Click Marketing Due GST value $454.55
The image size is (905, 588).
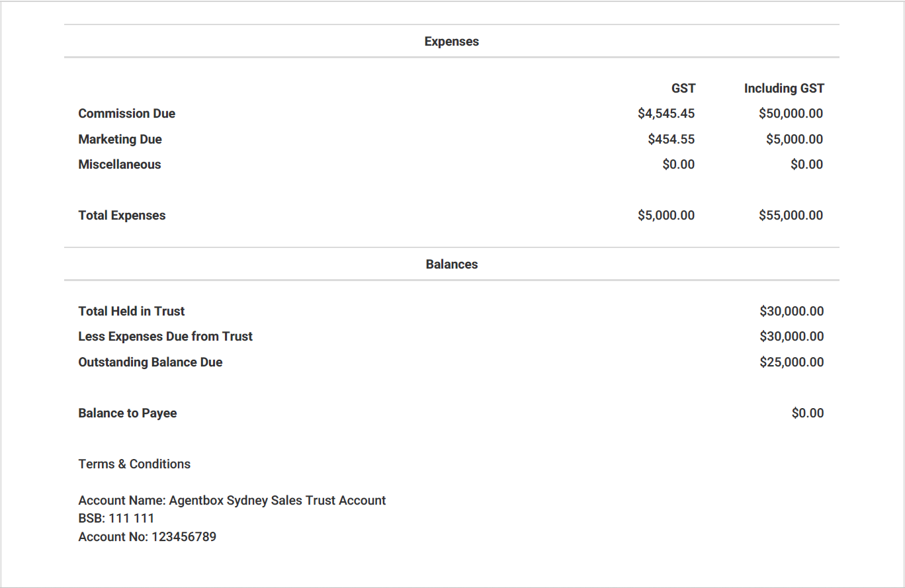click(x=671, y=140)
